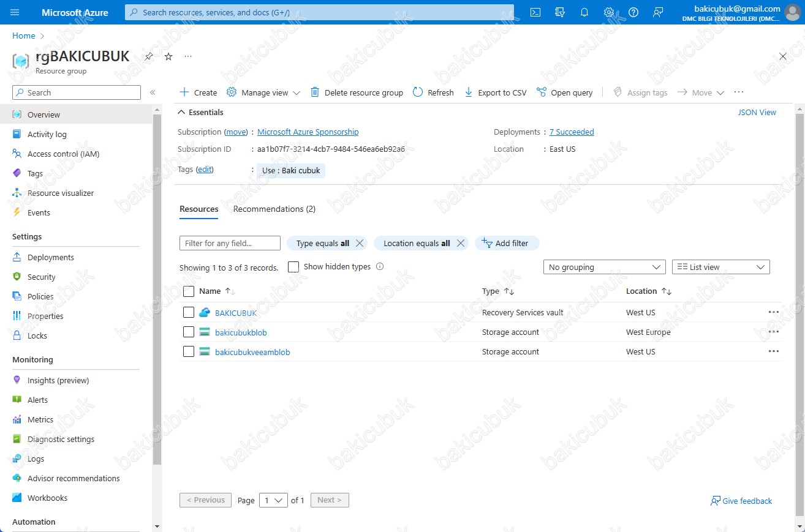Screen dimensions: 805x532
Task: Open the bakicubukveeamblob resource link
Action: [252, 352]
